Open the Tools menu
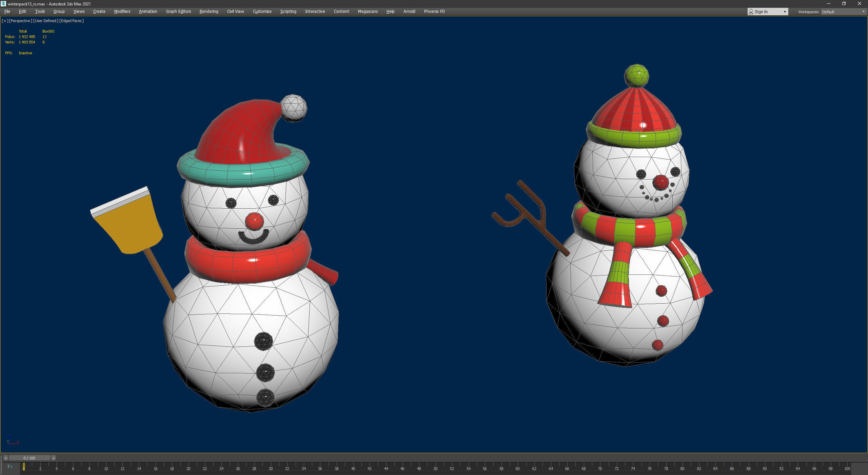Image resolution: width=868 pixels, height=475 pixels. pyautogui.click(x=40, y=12)
